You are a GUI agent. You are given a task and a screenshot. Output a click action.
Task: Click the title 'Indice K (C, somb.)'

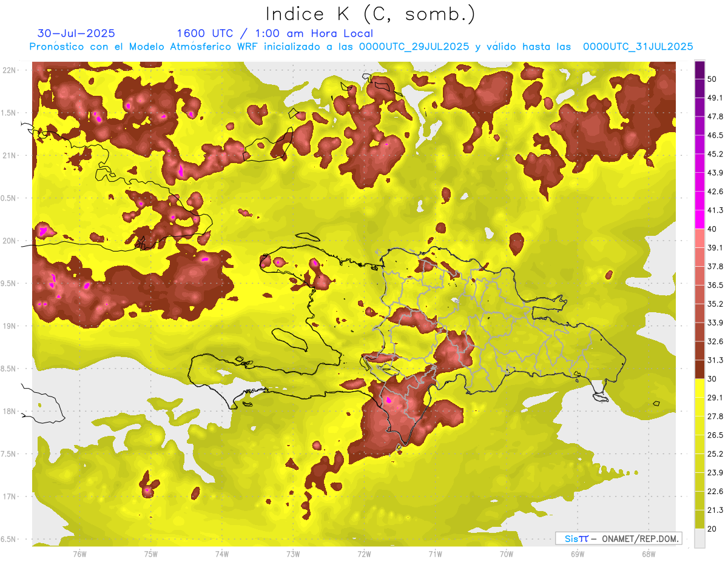(371, 14)
